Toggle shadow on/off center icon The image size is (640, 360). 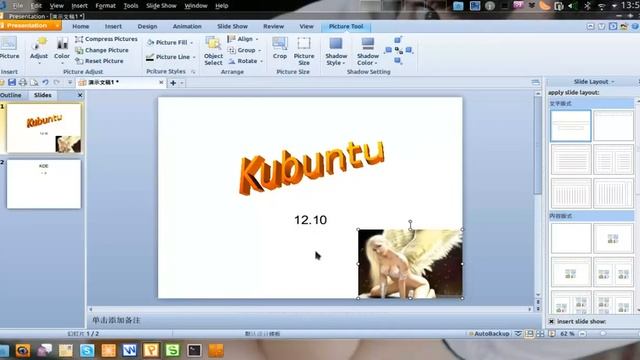399,50
